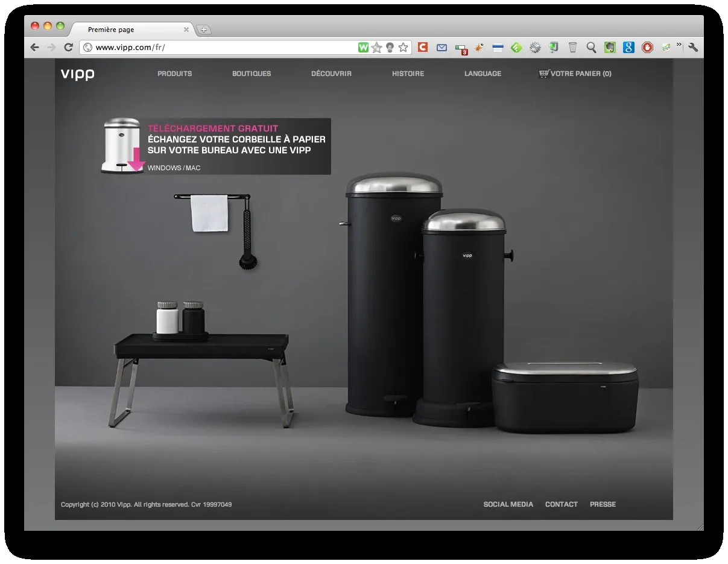Image resolution: width=728 pixels, height=564 pixels.
Task: Click the mail envelope extension icon
Action: point(442,48)
